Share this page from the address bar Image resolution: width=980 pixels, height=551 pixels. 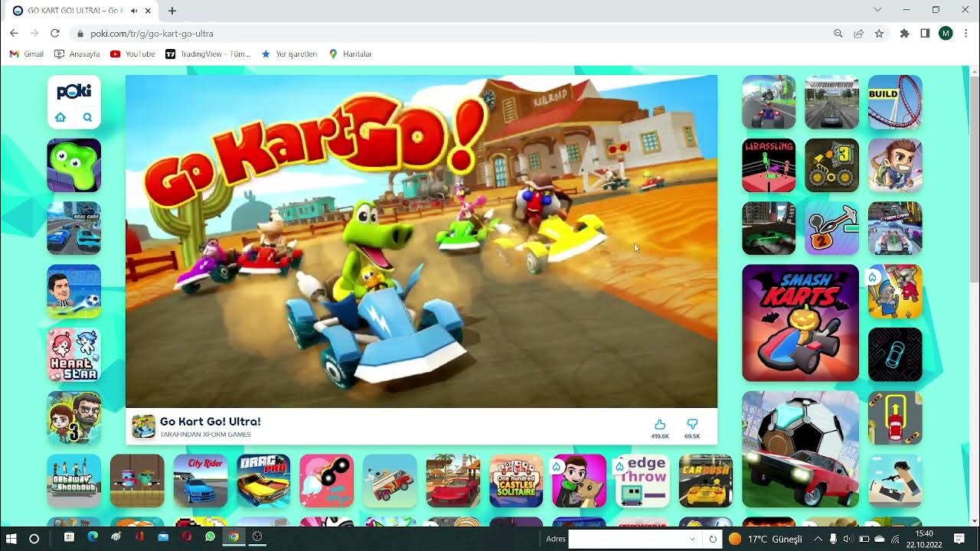click(859, 34)
